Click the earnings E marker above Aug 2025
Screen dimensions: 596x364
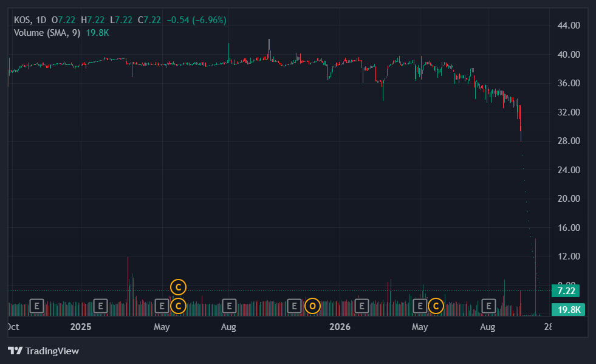click(229, 306)
